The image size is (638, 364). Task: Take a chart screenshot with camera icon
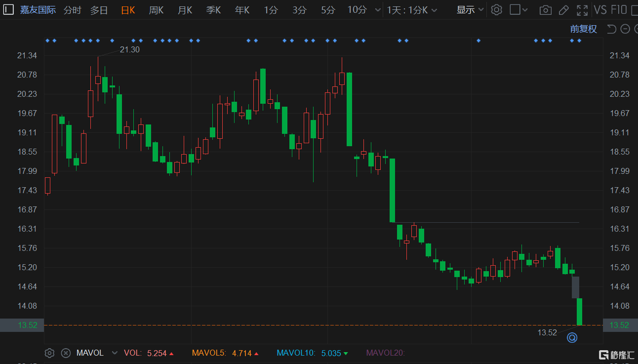[545, 10]
